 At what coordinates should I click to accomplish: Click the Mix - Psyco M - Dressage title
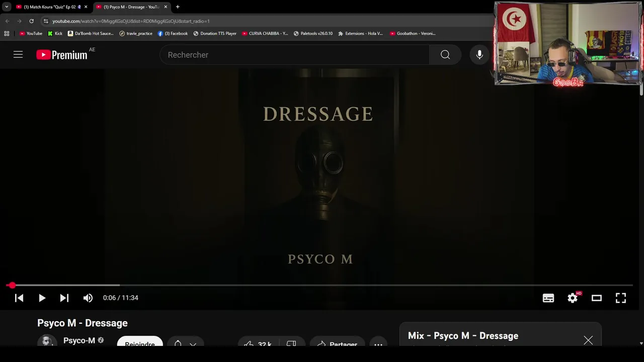pyautogui.click(x=463, y=335)
